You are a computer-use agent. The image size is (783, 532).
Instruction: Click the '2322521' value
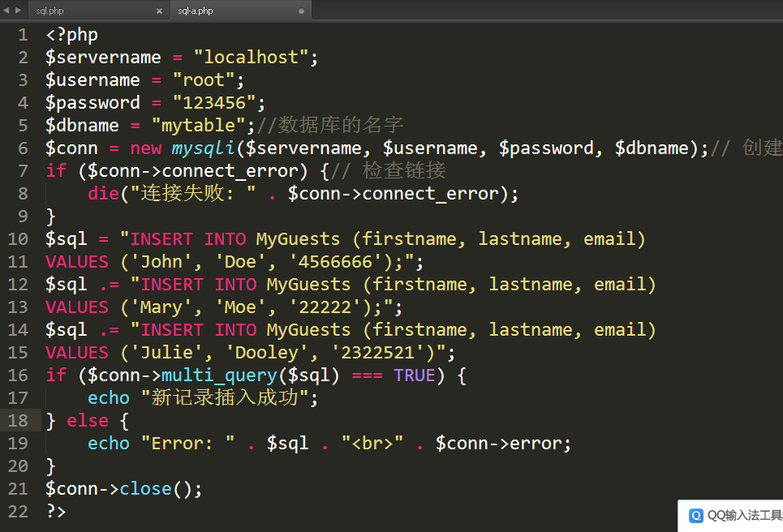(x=377, y=353)
